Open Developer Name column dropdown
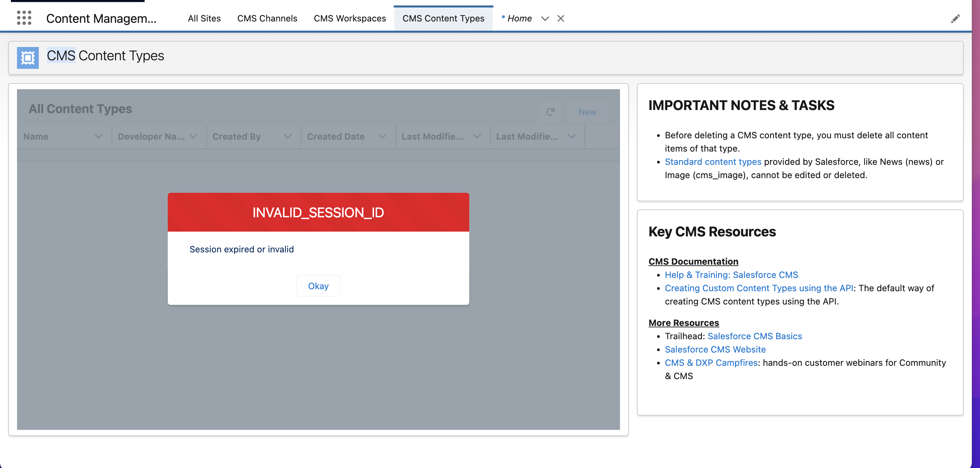Image resolution: width=980 pixels, height=468 pixels. tap(193, 136)
